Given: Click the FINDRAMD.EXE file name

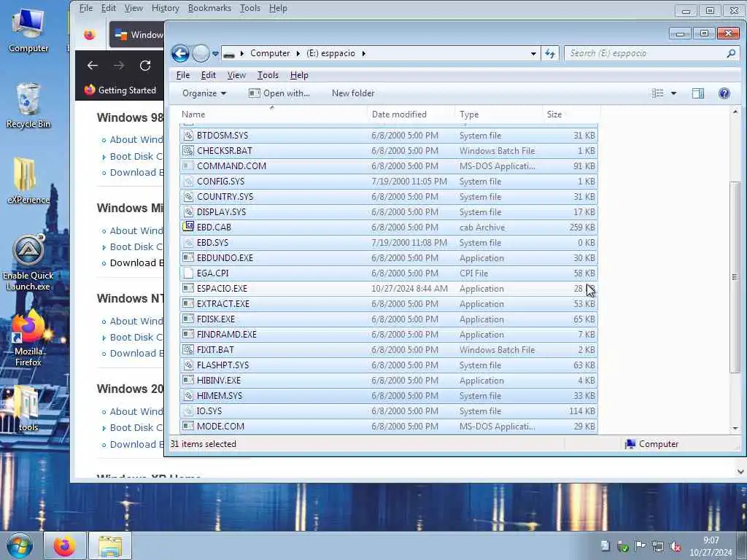Looking at the screenshot, I should (x=227, y=334).
